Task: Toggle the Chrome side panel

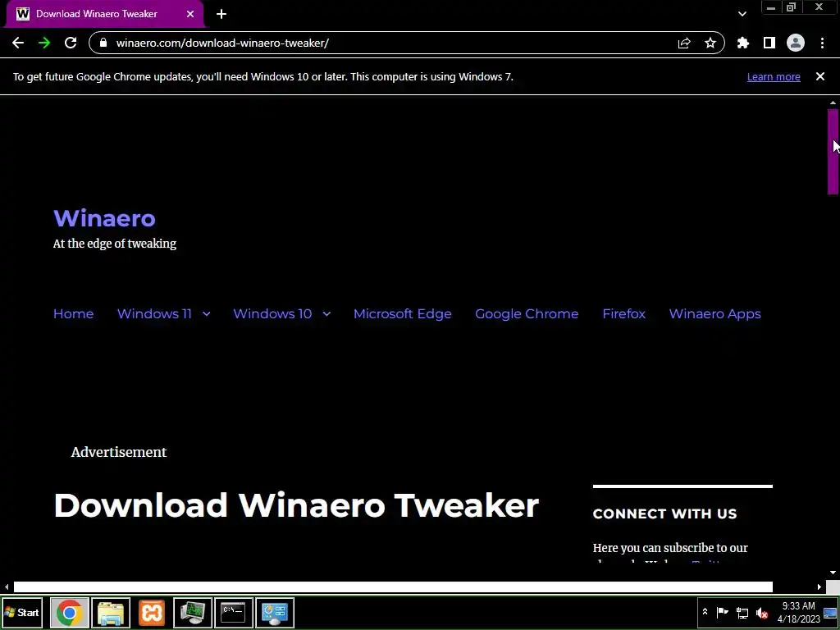Action: (769, 43)
